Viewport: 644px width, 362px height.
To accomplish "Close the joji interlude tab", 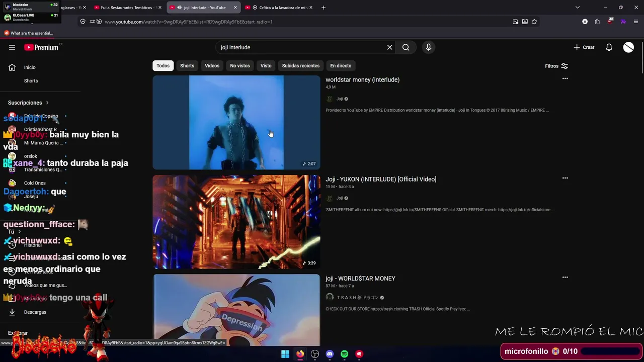I will (235, 8).
